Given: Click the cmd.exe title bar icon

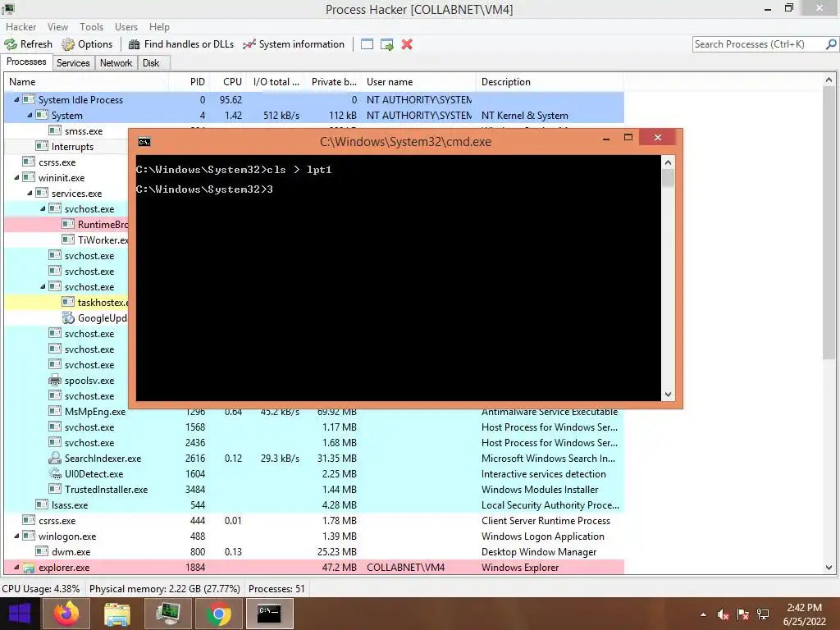Looking at the screenshot, I should point(144,141).
